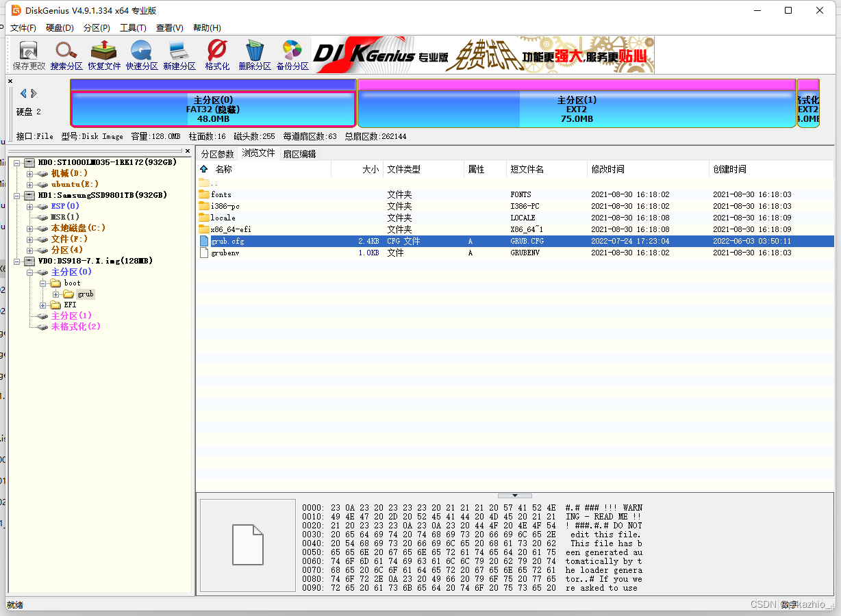Image resolution: width=841 pixels, height=616 pixels.
Task: Launch the Recover Files (恢复文件) tool
Action: (104, 55)
